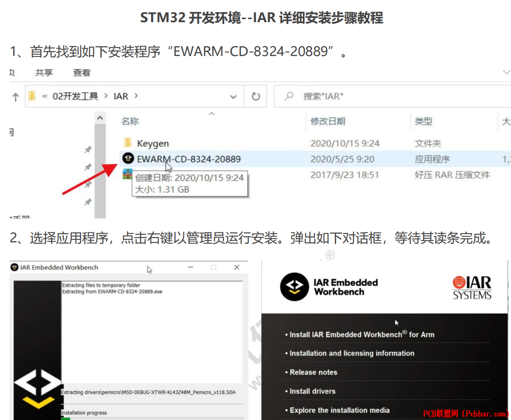The image size is (511, 420).
Task: Select the EWARM-CD-8324-20889 file name
Action: point(189,159)
